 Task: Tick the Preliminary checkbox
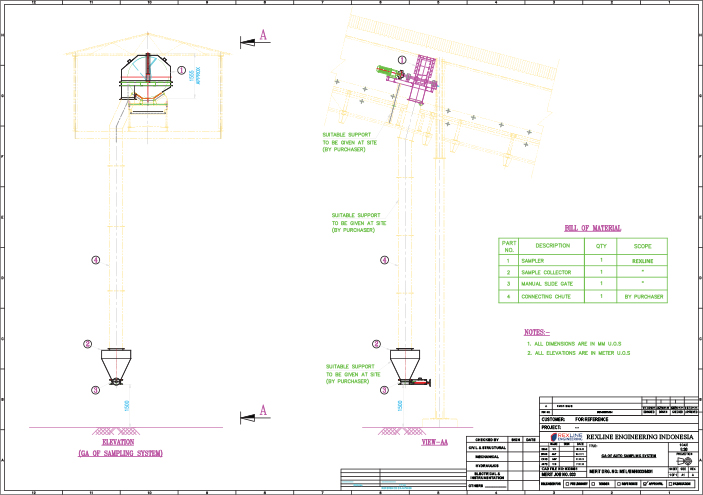(x=565, y=483)
